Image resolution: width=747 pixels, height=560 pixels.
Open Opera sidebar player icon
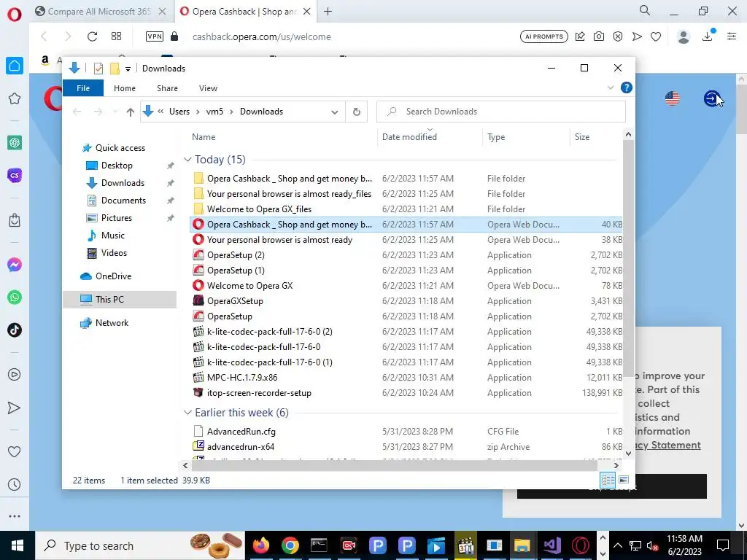click(15, 375)
